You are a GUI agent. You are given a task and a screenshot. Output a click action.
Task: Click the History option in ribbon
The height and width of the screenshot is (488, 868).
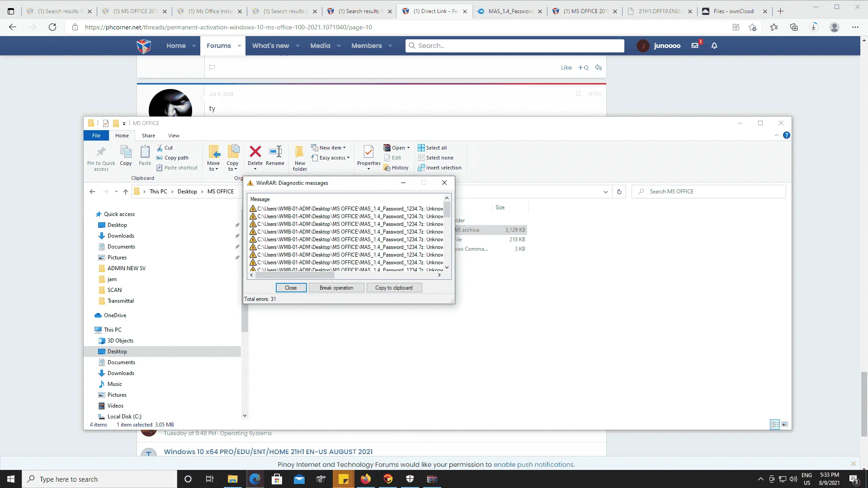(396, 168)
